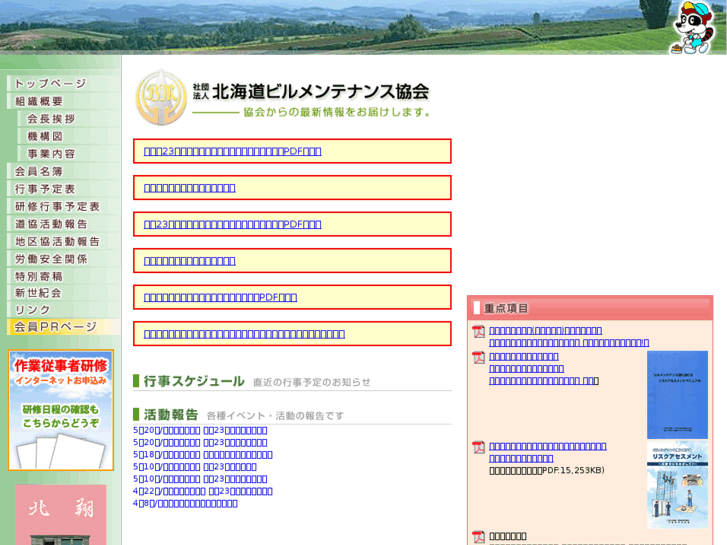727x545 pixels.
Task: Open first link line in 重点項目 panel
Action: coord(545,331)
